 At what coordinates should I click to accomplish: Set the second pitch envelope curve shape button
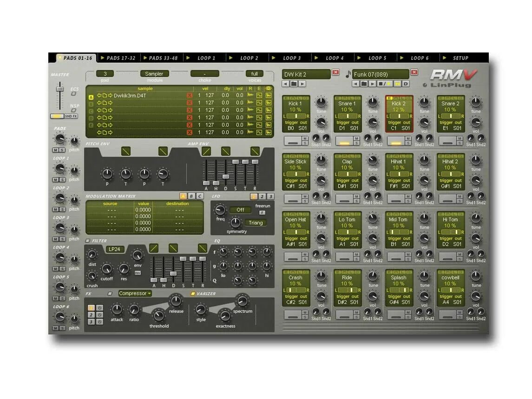point(163,151)
